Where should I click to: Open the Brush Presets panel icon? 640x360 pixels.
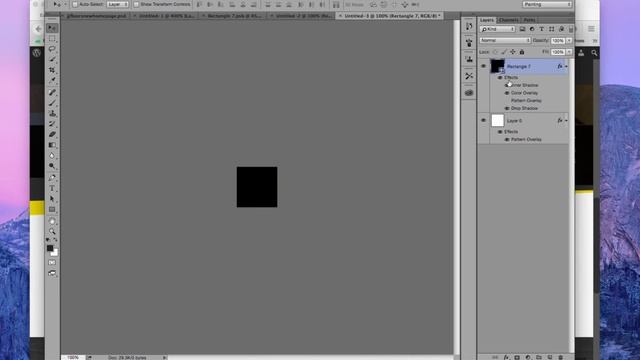[469, 42]
